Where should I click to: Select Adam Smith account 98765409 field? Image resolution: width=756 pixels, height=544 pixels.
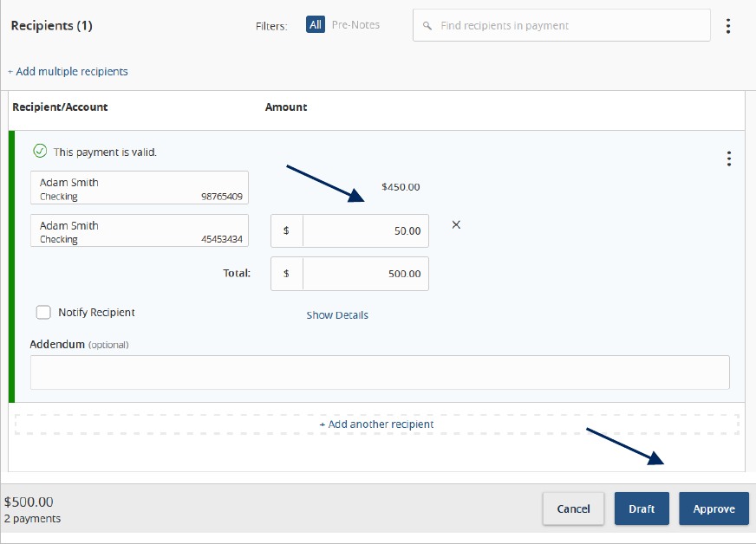pos(140,187)
